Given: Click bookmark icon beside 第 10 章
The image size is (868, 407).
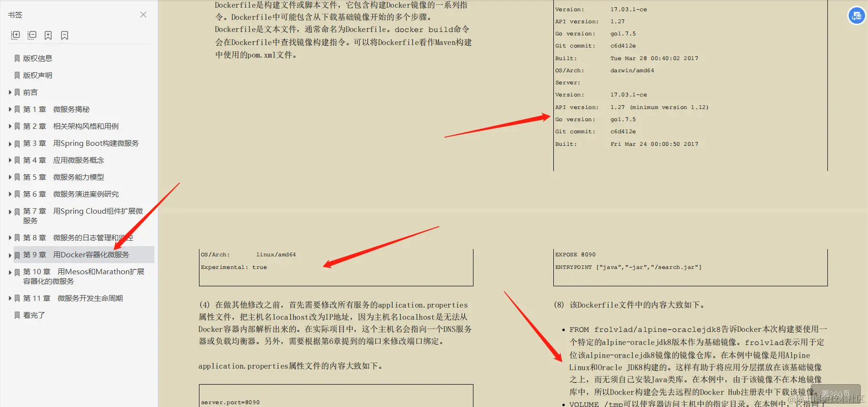Looking at the screenshot, I should coord(17,272).
